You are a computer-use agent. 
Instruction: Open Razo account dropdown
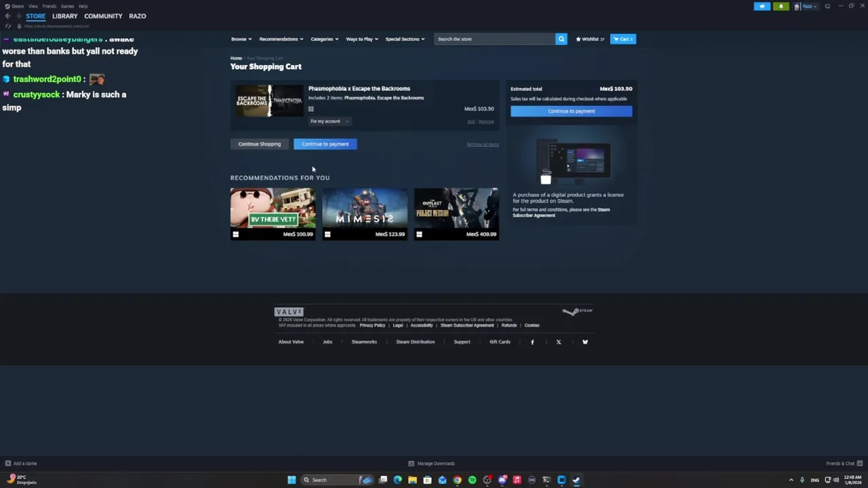click(x=806, y=6)
